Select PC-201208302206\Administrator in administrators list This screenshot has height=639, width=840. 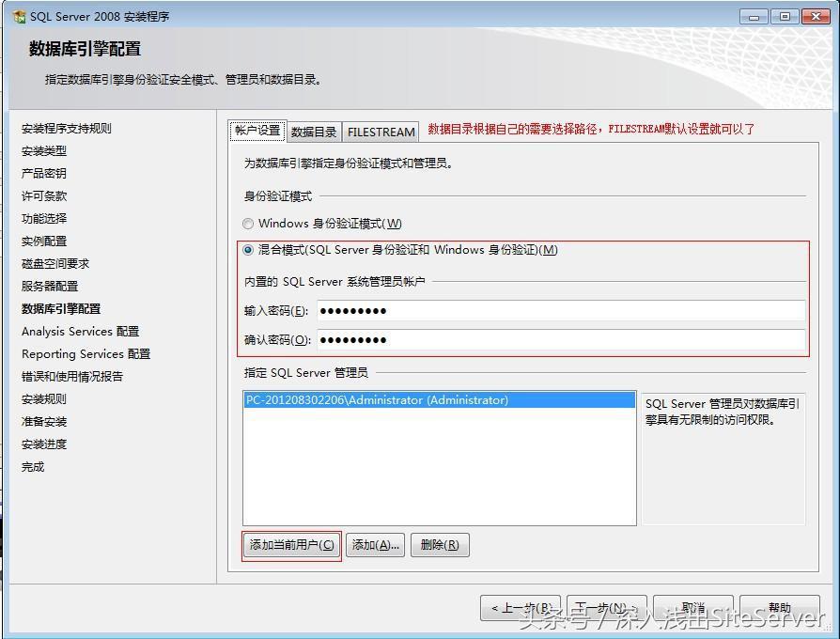pos(440,400)
